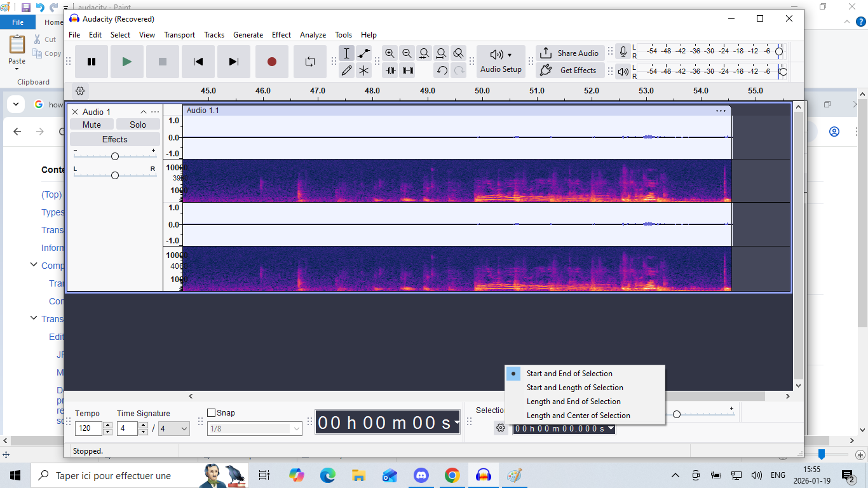Open the Effect menu
Screen dimensions: 868x488
(281, 35)
